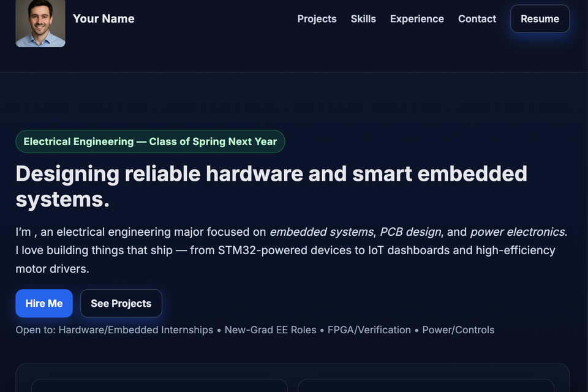The height and width of the screenshot is (392, 588).
Task: Click "Power/Controls" at the end of the Open to line
Action: (458, 330)
